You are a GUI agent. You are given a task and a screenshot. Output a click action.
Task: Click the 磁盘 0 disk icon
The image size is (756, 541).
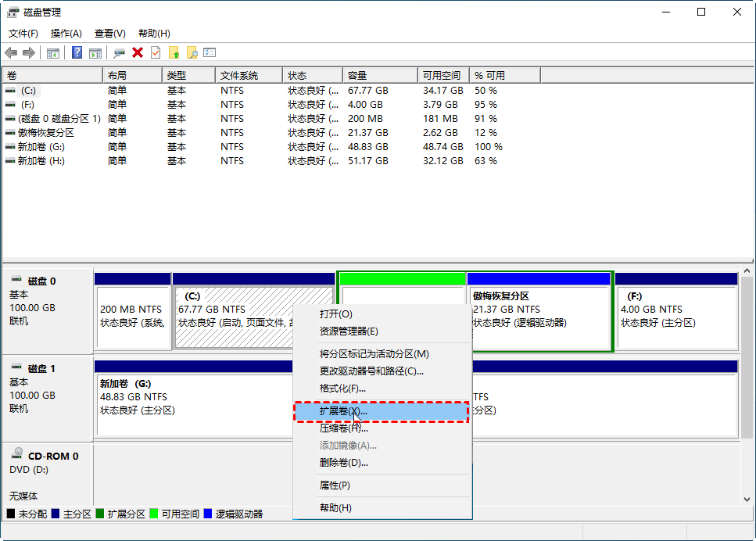point(16,280)
